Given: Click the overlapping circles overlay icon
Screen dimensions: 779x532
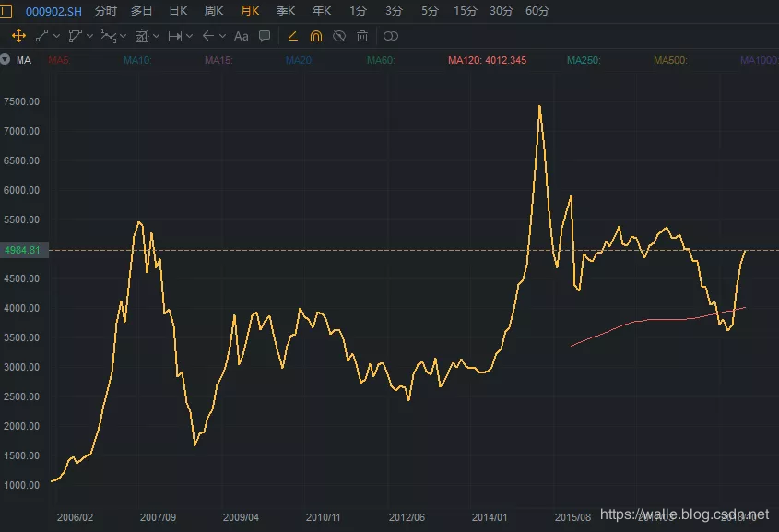Looking at the screenshot, I should (x=391, y=36).
